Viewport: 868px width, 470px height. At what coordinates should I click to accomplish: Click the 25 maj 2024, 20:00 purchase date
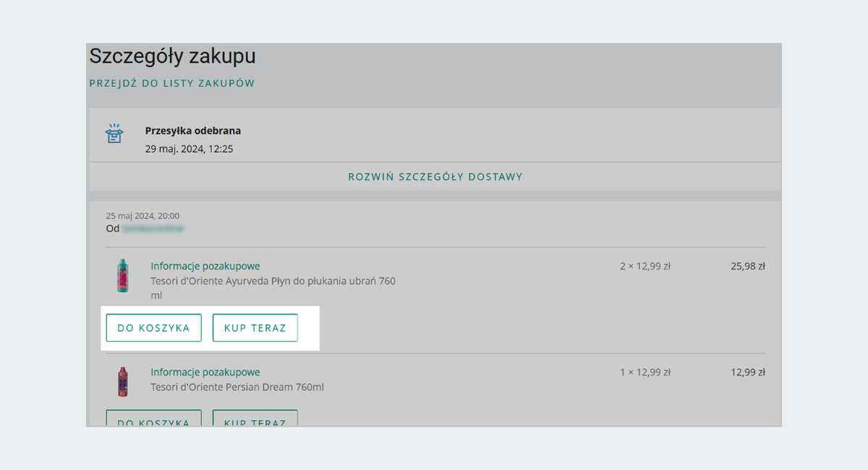point(142,215)
